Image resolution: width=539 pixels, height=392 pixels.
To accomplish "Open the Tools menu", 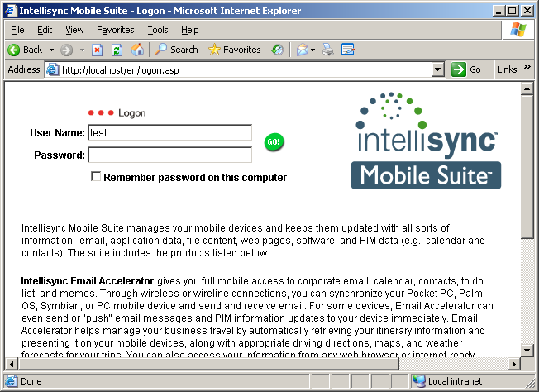I will [x=158, y=30].
